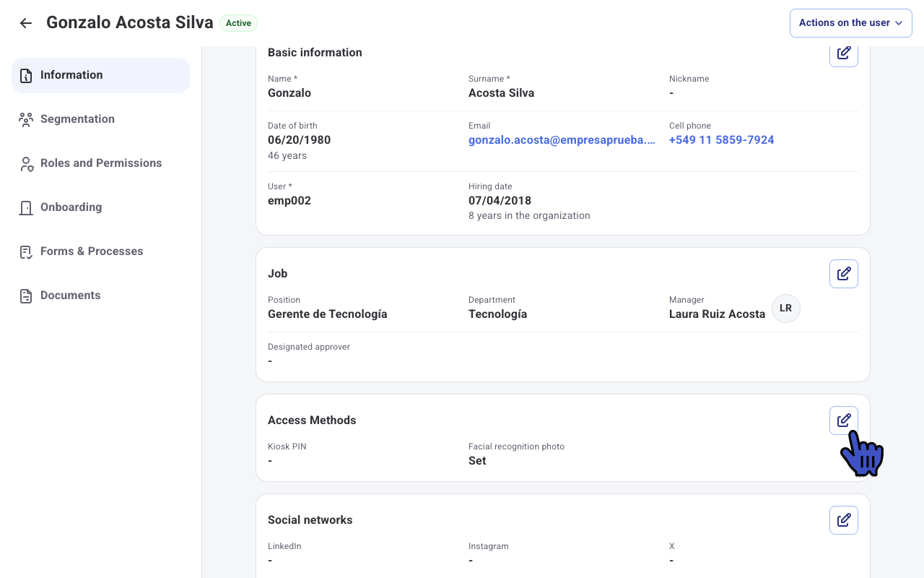Open the Documents section
924x578 pixels.
100,296
